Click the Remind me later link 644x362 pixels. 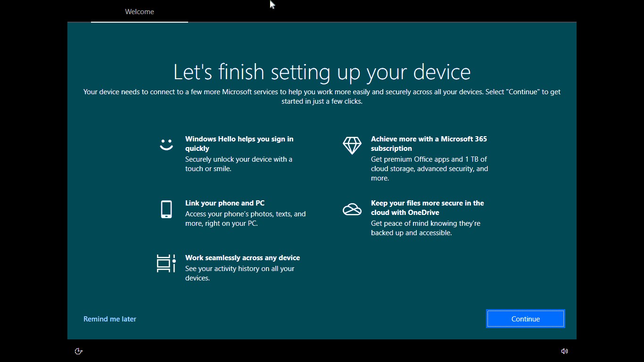[110, 319]
